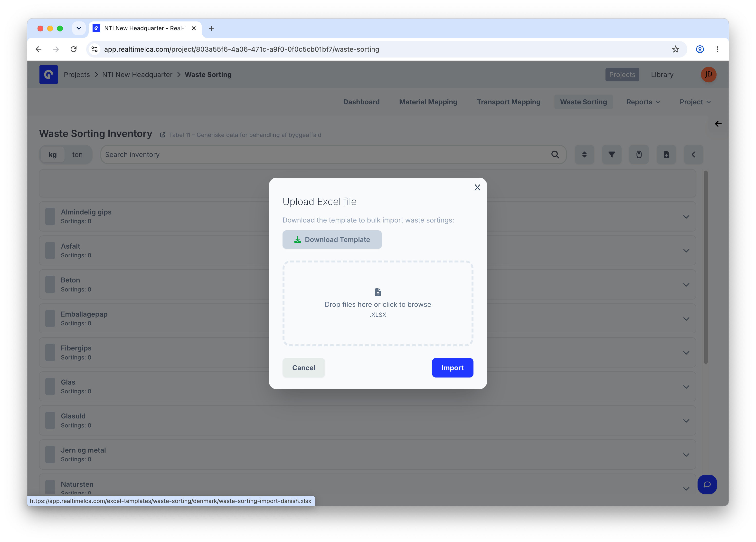Click the inventory list scrollbar
Screen dimensions: 756x542
pyautogui.click(x=706, y=267)
